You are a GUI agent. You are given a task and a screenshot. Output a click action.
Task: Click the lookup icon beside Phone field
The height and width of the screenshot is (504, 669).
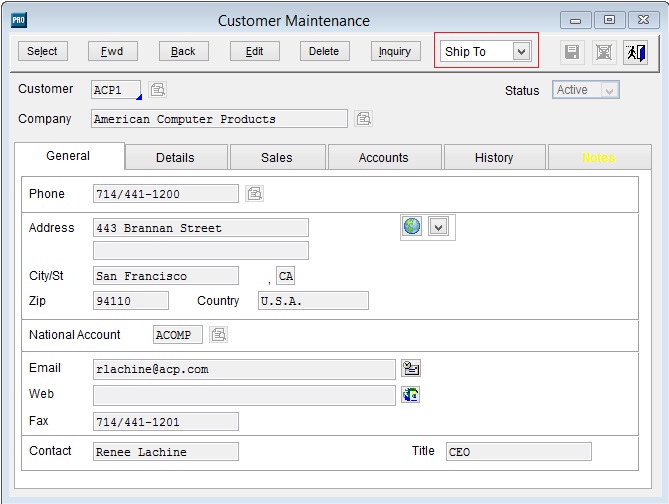(255, 194)
